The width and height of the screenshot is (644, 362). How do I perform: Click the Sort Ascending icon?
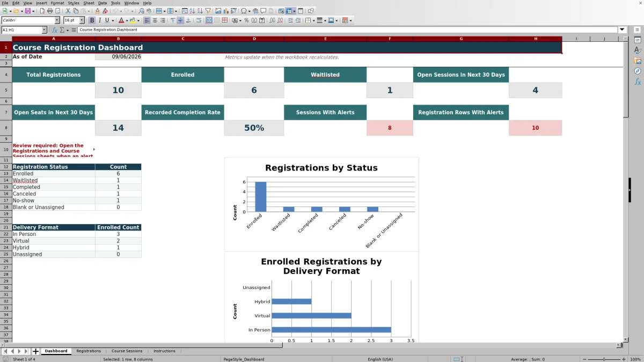[192, 11]
